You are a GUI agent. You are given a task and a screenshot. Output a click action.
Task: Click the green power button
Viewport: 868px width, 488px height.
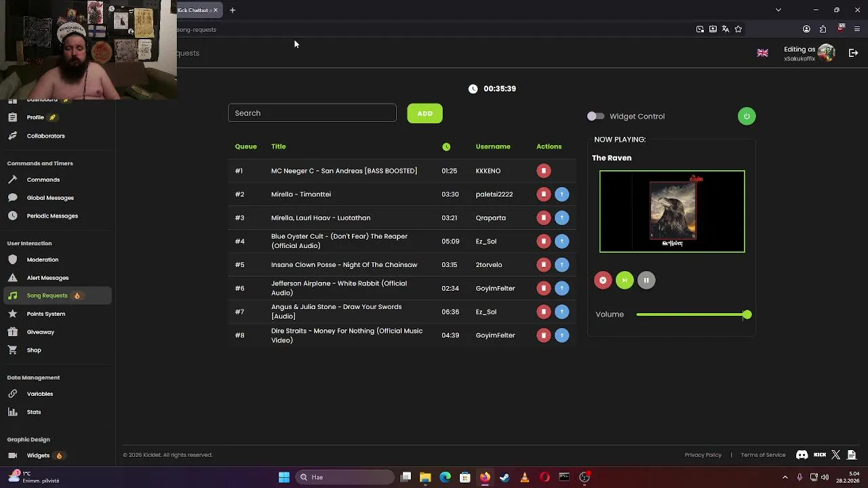coord(747,116)
